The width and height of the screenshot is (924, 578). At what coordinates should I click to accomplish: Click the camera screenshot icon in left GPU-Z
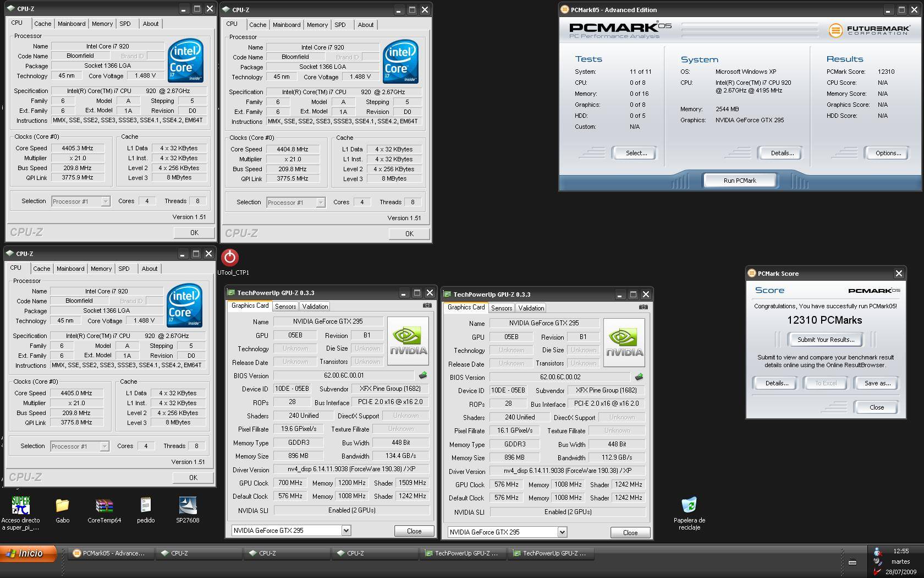tap(427, 306)
